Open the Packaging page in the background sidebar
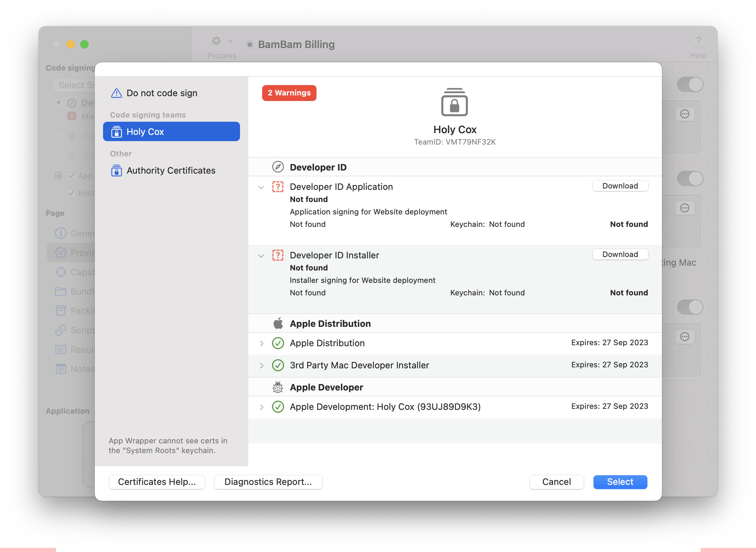 tap(72, 311)
